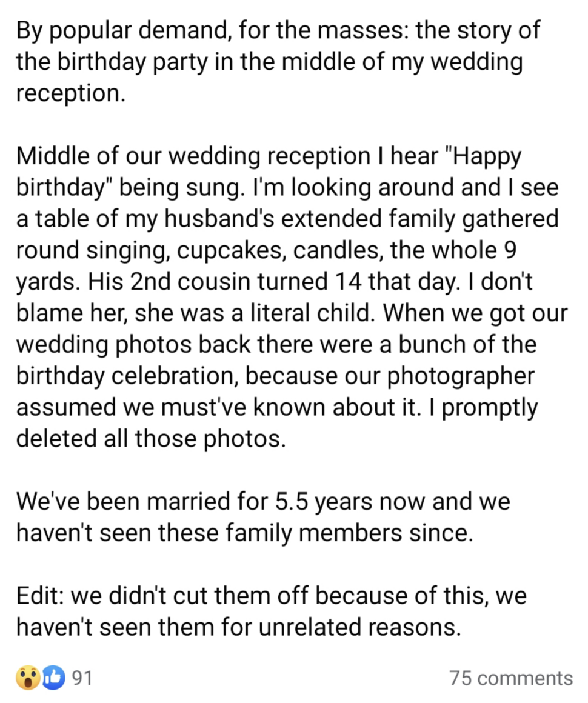Click the blue thumbs-up like reaction icon
The image size is (588, 703).
pyautogui.click(x=53, y=678)
